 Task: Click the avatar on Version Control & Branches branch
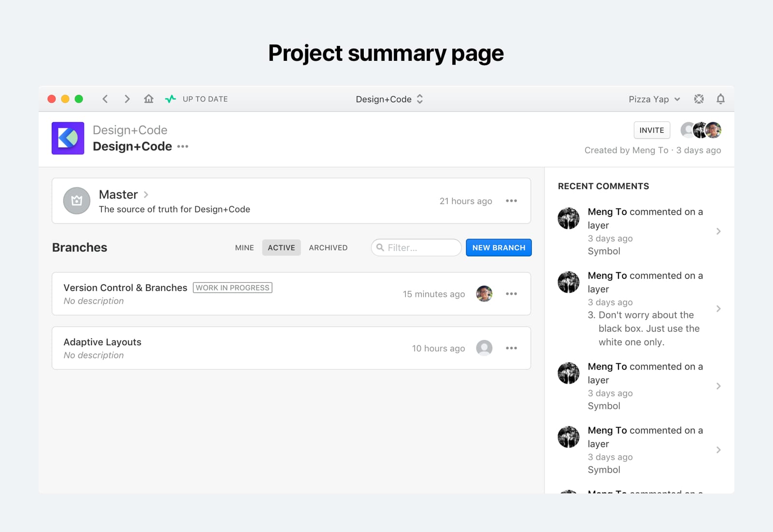tap(484, 294)
